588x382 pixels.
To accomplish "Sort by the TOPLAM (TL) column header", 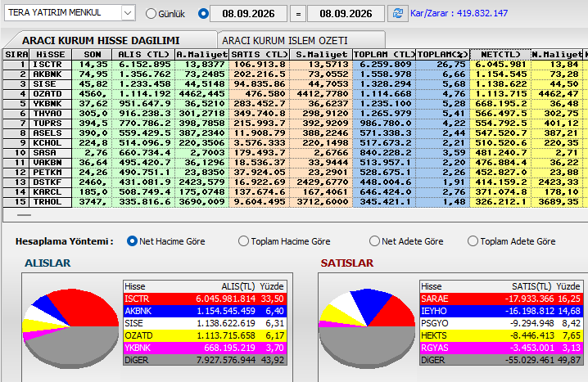I will coord(384,55).
